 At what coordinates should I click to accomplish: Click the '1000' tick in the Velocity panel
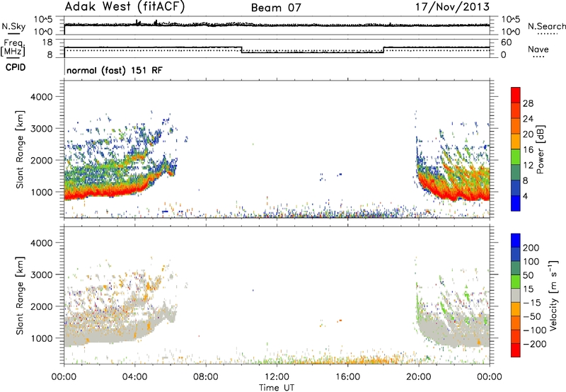click(41, 338)
